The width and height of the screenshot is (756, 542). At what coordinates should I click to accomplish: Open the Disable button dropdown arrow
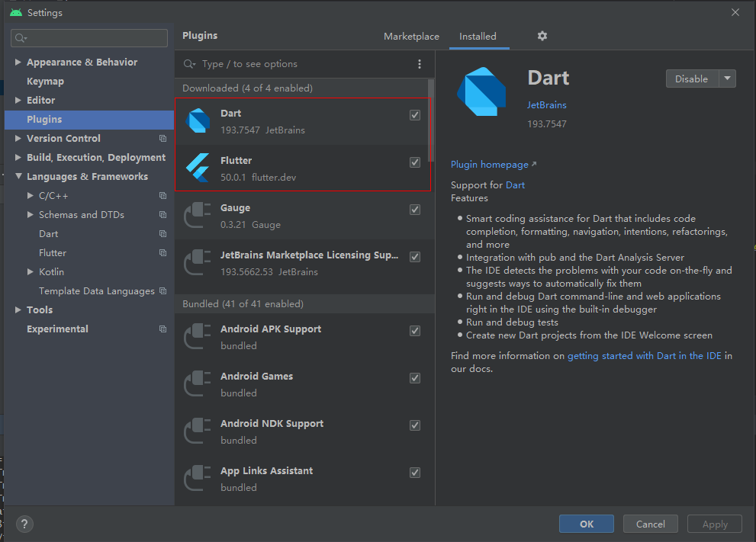[727, 79]
